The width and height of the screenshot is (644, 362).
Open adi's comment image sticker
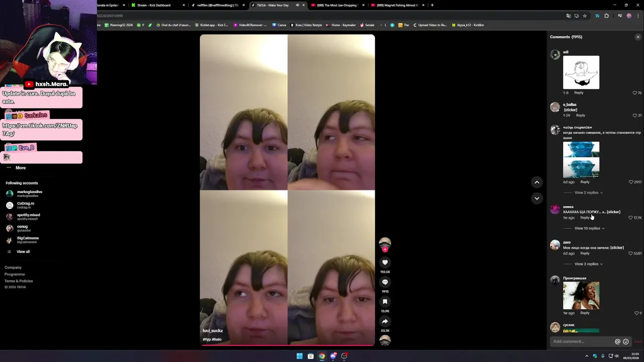(x=581, y=72)
